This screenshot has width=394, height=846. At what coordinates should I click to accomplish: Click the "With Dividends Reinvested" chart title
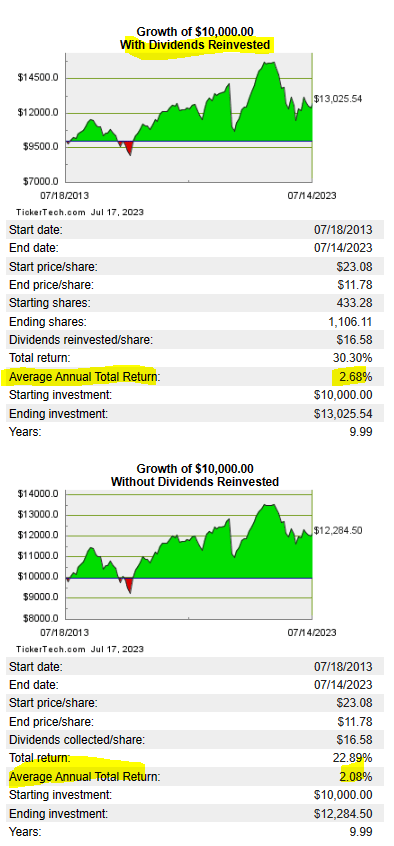click(195, 45)
